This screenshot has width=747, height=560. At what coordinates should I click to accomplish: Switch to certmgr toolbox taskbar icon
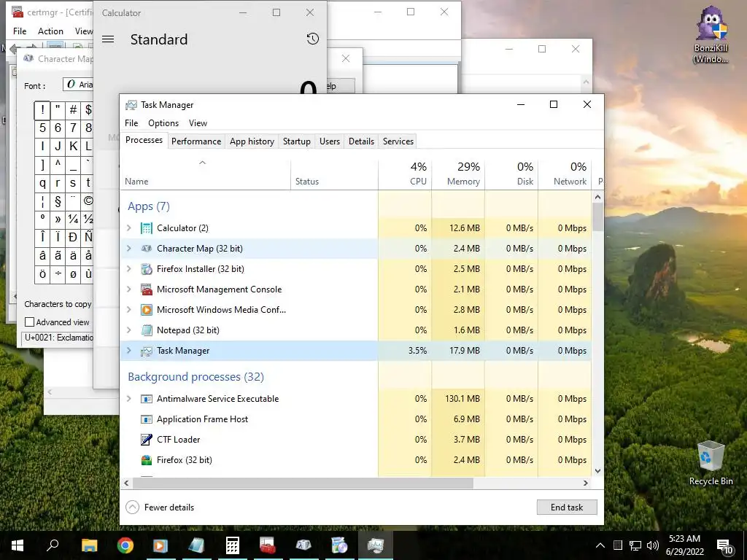268,545
